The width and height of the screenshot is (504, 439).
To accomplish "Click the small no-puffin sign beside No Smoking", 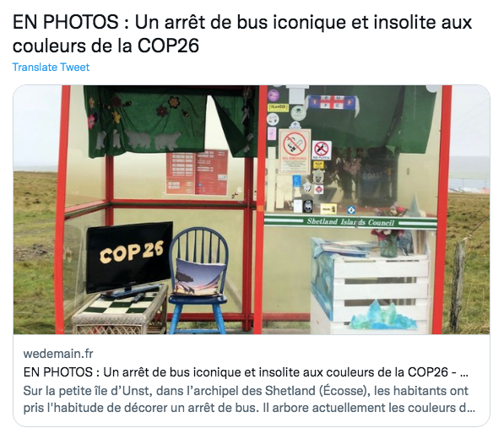I will (x=322, y=151).
